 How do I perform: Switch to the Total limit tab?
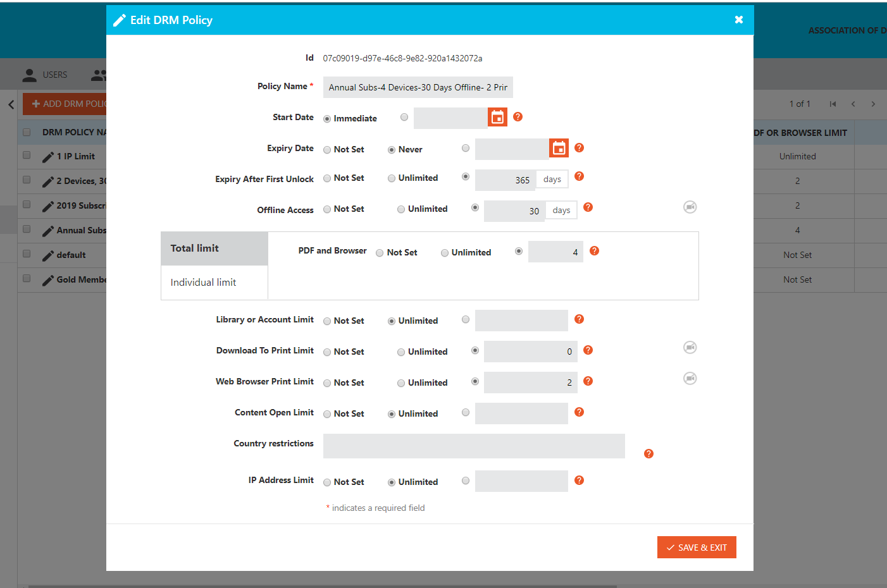click(x=194, y=248)
